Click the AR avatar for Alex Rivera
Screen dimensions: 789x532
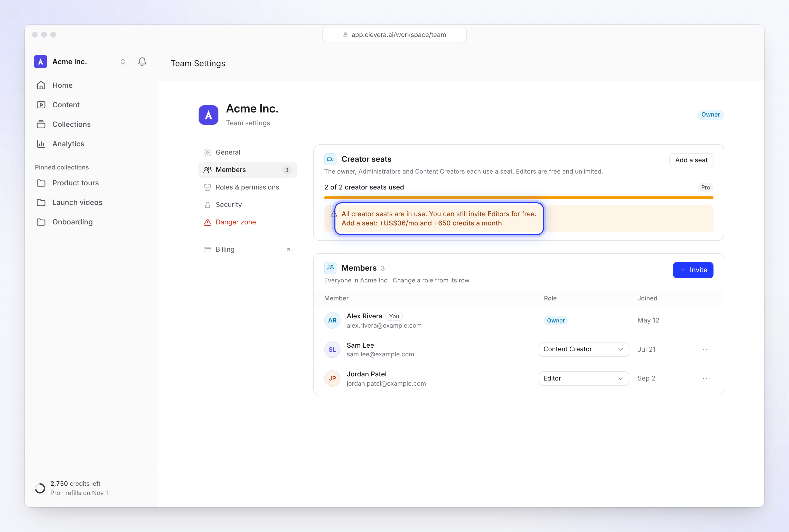click(332, 321)
